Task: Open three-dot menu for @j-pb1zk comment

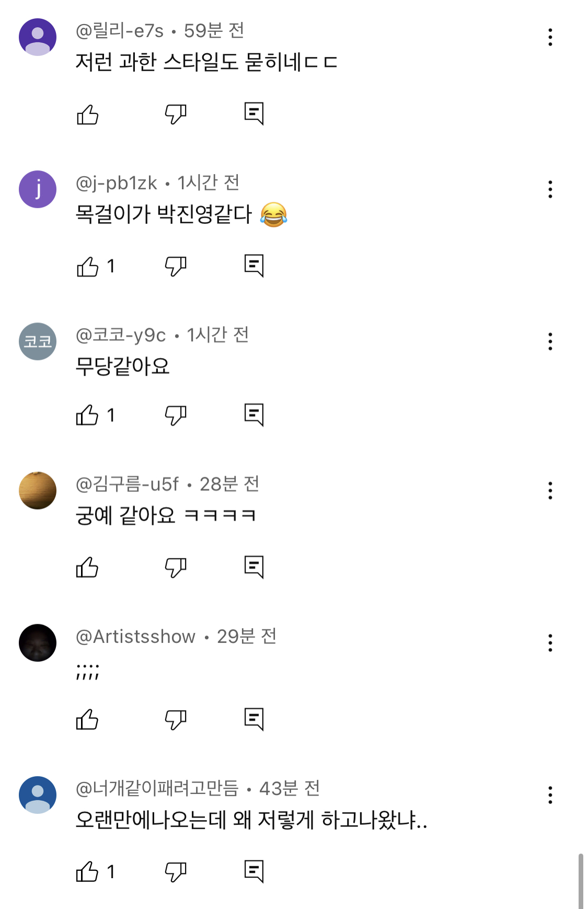Action: click(x=550, y=189)
